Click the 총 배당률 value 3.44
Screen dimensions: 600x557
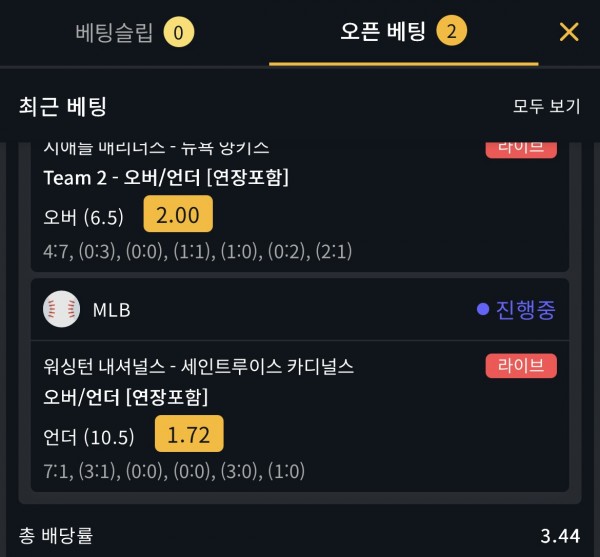[560, 536]
